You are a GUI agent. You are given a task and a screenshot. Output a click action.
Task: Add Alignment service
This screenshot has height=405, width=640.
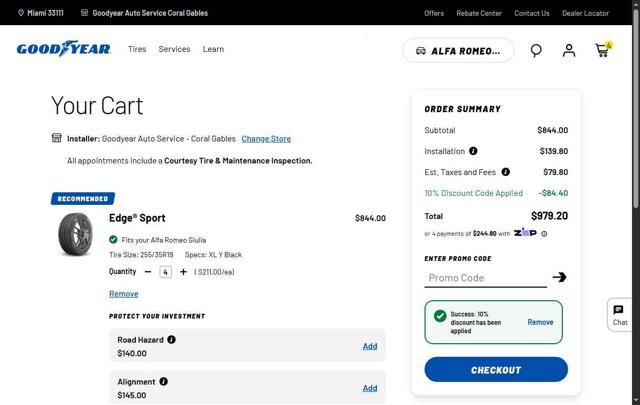[x=370, y=388]
